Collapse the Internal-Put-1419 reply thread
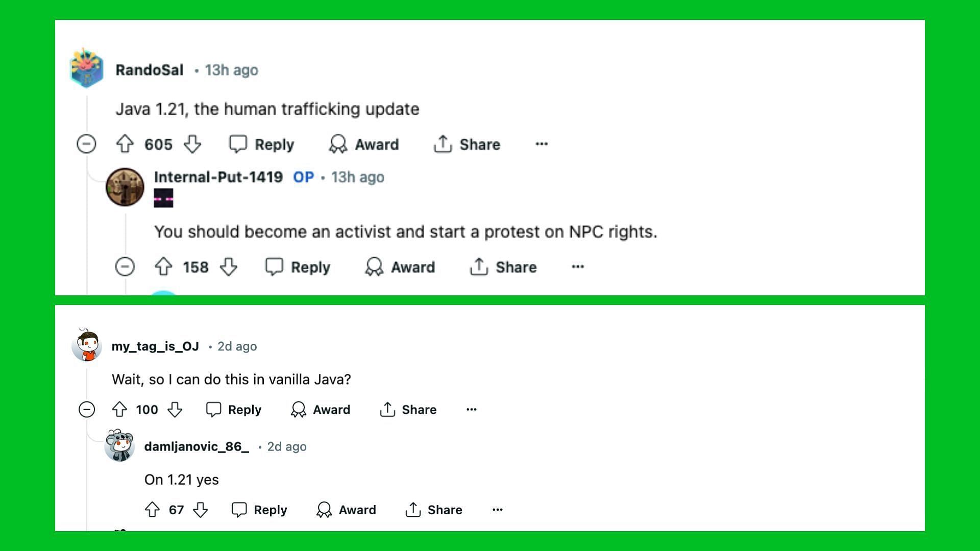Screen dimensions: 980x551 [125, 267]
